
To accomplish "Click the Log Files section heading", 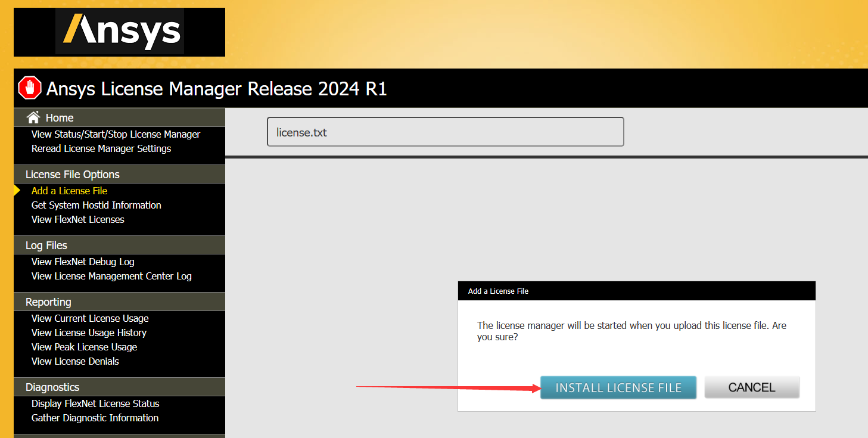I will (x=46, y=245).
